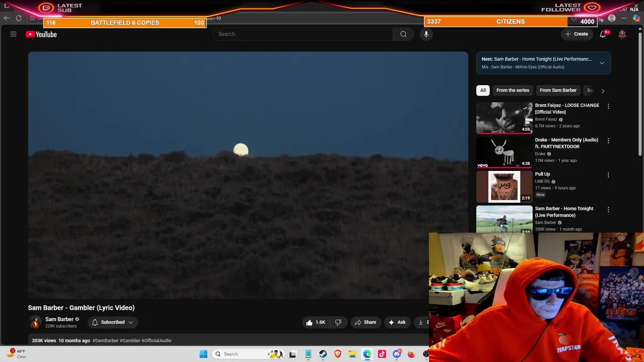Open Discord from the taskbar
This screenshot has width=644, height=362.
coord(396,354)
